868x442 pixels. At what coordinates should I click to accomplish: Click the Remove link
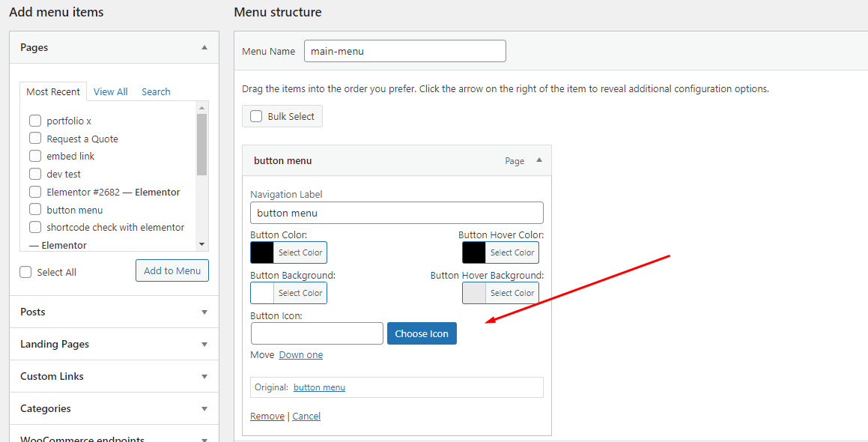pos(267,416)
